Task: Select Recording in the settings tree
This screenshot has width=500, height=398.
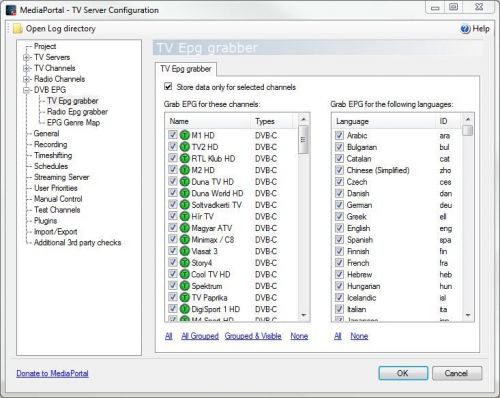Action: (x=51, y=144)
